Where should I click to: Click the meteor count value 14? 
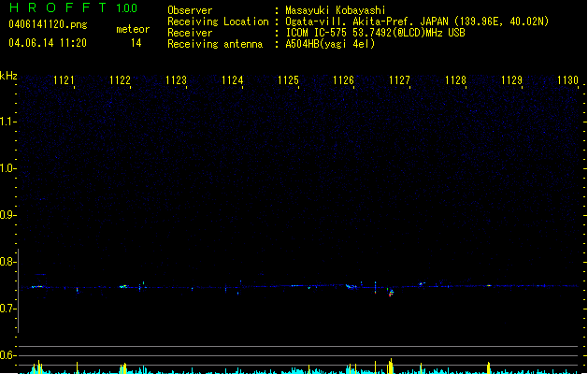point(136,43)
